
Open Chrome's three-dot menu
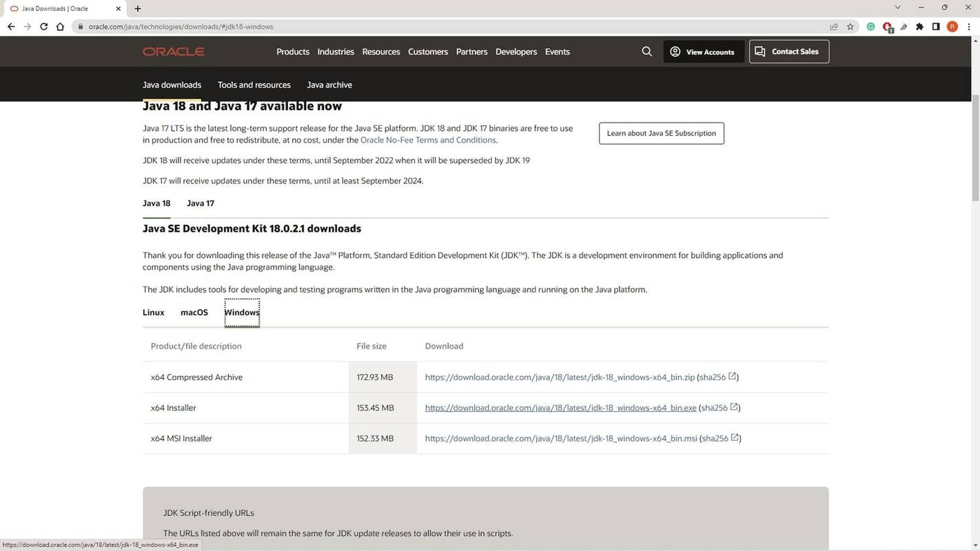point(969,27)
